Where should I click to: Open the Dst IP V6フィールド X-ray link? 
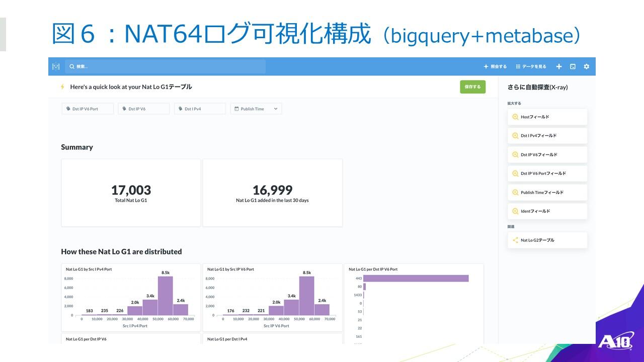click(547, 154)
